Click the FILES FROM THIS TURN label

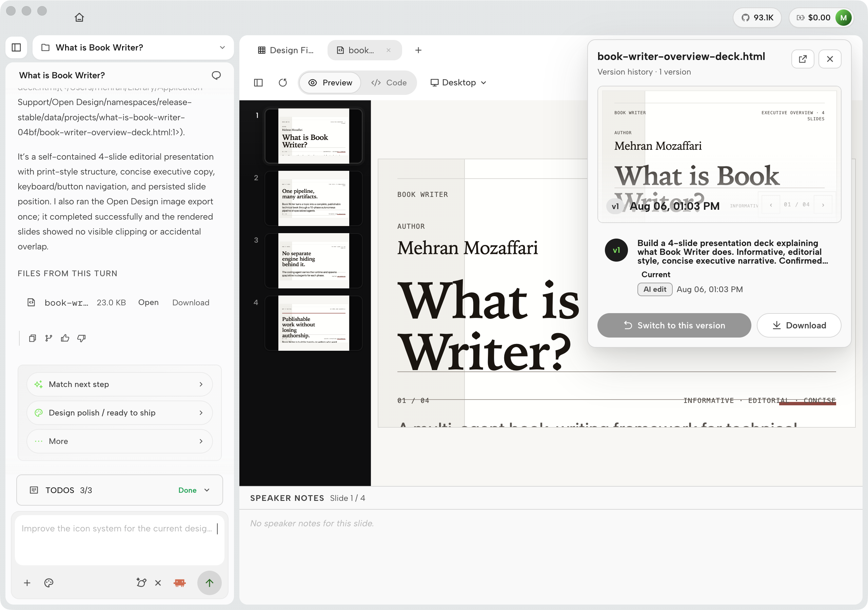point(67,273)
